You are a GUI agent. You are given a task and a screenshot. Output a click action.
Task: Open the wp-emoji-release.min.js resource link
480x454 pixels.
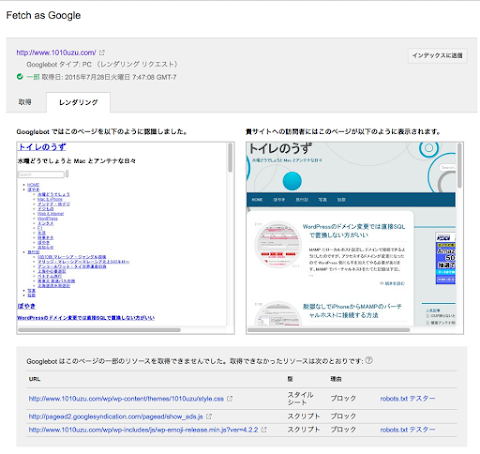pyautogui.click(x=143, y=430)
